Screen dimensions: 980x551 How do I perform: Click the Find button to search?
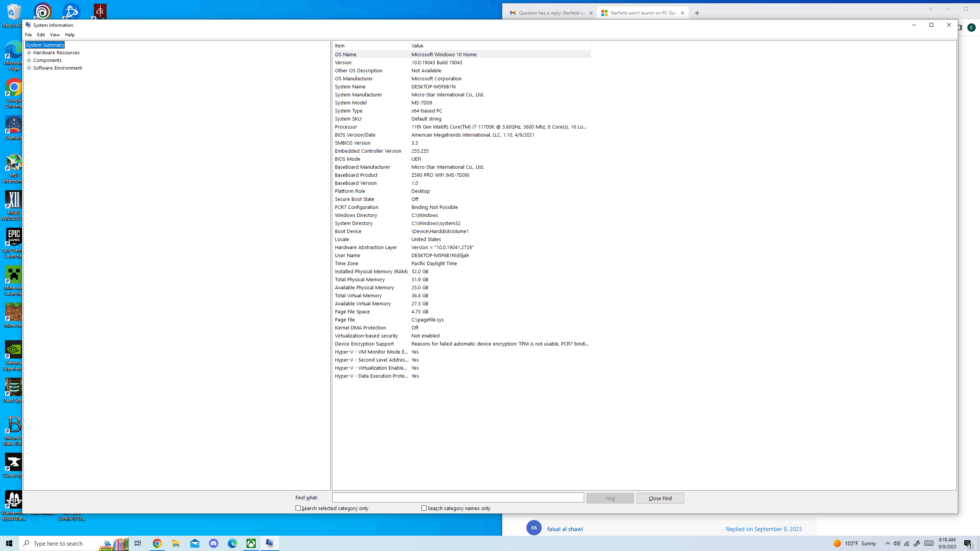point(610,498)
